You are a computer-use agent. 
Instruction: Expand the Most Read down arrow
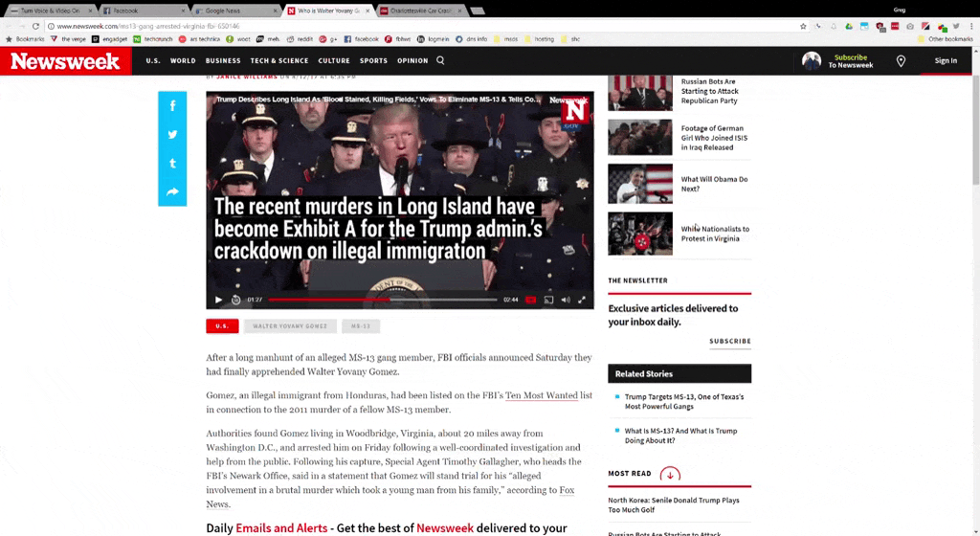click(670, 474)
